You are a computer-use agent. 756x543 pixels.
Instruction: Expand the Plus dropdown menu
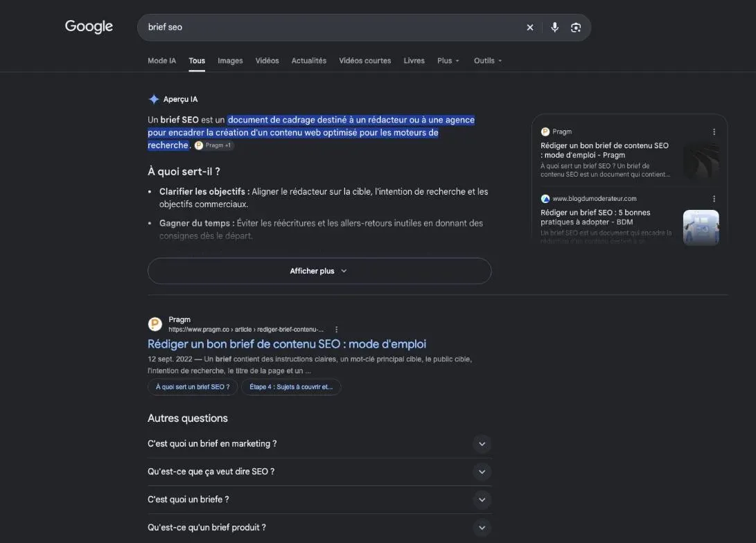(448, 61)
